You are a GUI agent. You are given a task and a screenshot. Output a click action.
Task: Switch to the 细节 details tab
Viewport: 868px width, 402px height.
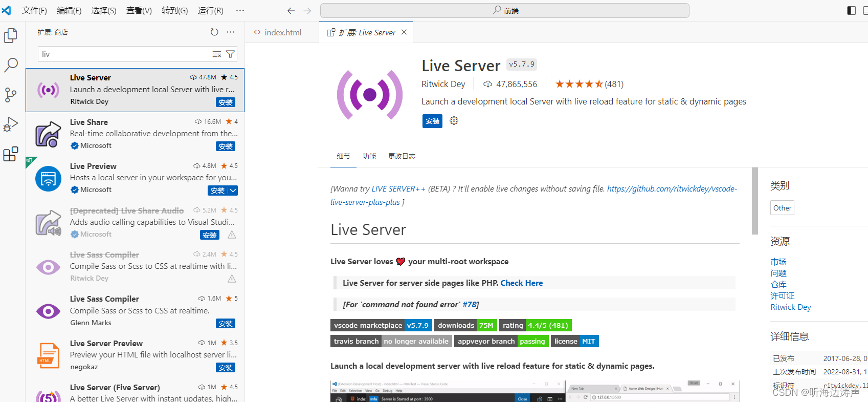(x=344, y=156)
